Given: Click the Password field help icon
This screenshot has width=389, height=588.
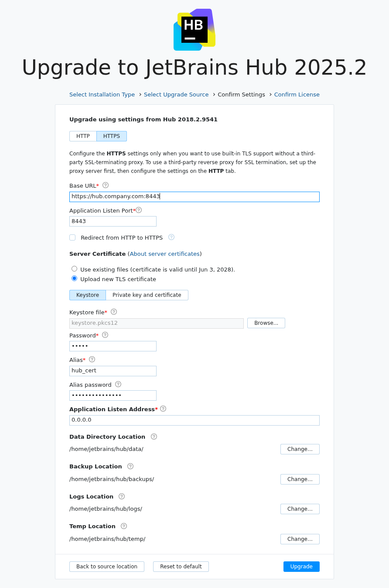Looking at the screenshot, I should tap(105, 335).
